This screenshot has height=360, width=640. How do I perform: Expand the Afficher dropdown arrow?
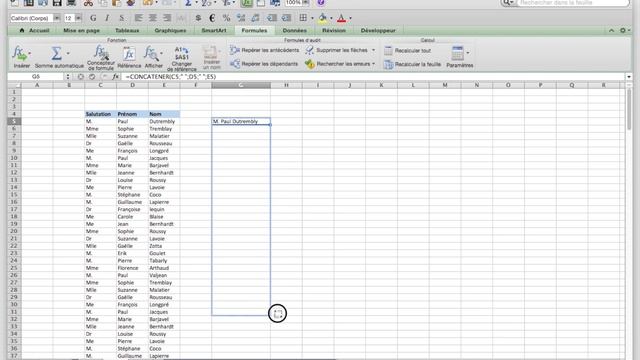(162, 53)
